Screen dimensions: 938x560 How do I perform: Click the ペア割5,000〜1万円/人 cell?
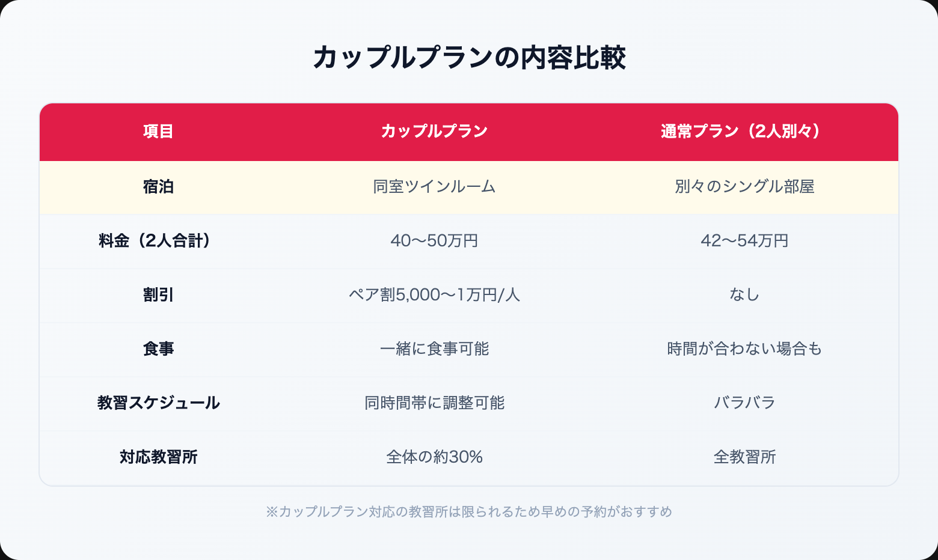coord(434,295)
